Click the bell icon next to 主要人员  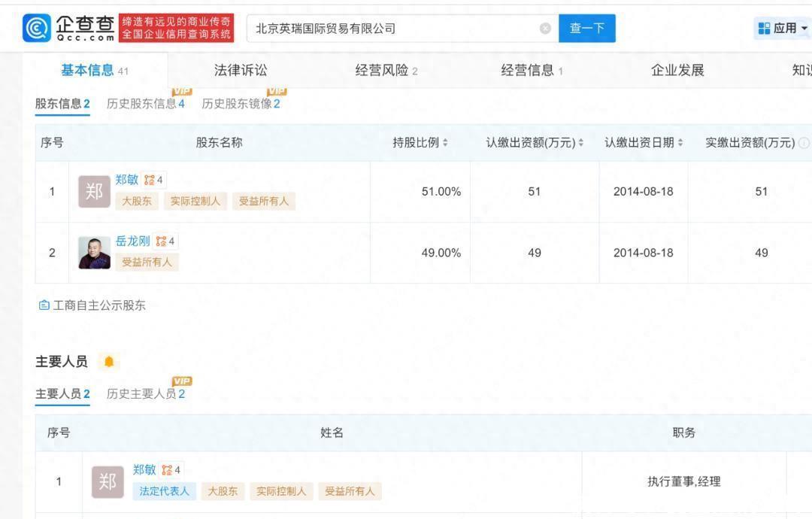(x=110, y=361)
